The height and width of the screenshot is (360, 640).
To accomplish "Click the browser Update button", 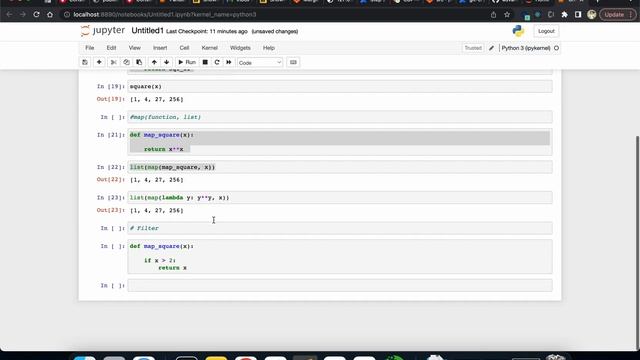I will [x=618, y=15].
